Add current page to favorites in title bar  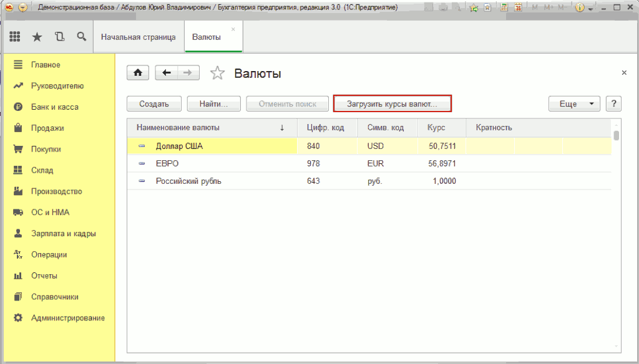pyautogui.click(x=474, y=7)
